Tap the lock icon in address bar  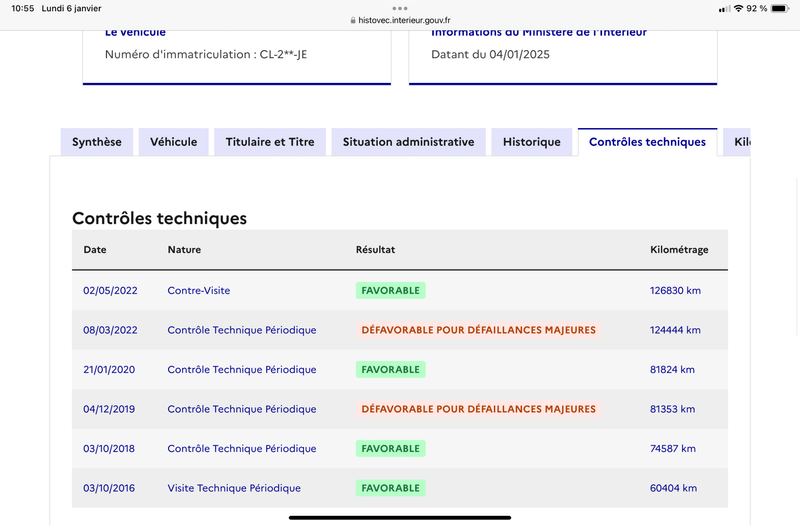(353, 20)
